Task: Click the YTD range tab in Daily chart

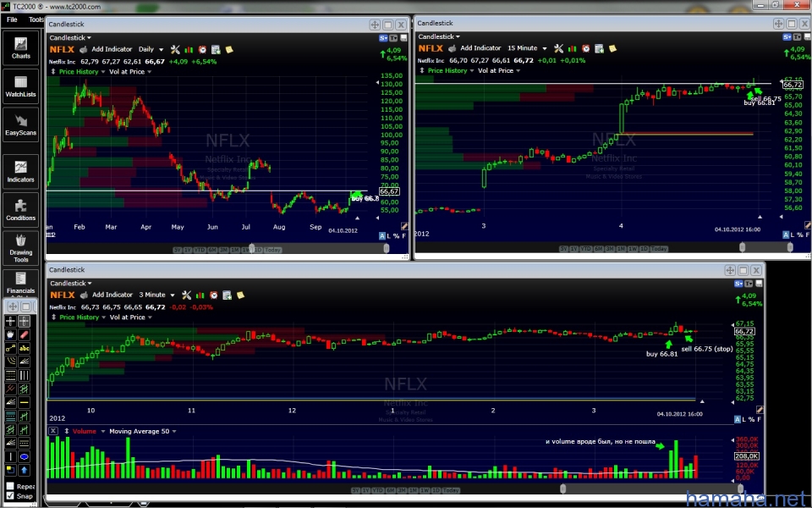Action: (200, 250)
